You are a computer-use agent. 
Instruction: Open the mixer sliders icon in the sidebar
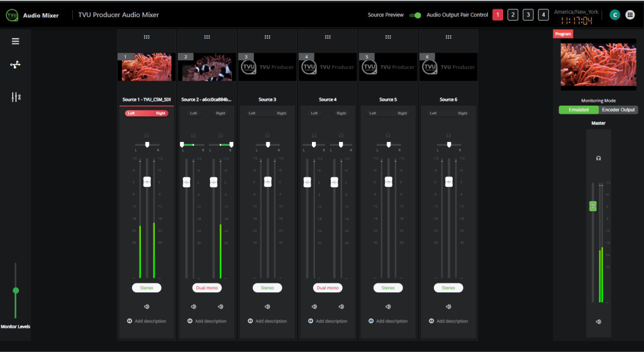(16, 97)
